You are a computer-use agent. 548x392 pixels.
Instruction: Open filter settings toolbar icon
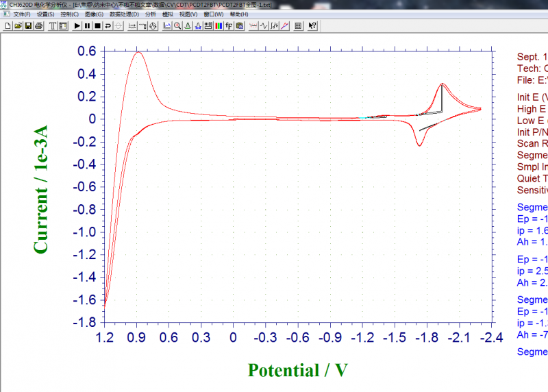pyautogui.click(x=142, y=26)
